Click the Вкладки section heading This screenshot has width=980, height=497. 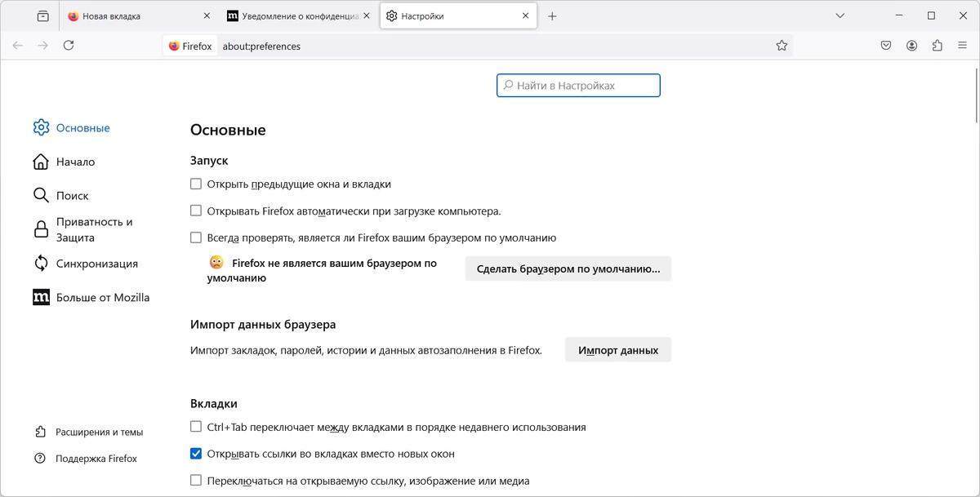(x=214, y=403)
